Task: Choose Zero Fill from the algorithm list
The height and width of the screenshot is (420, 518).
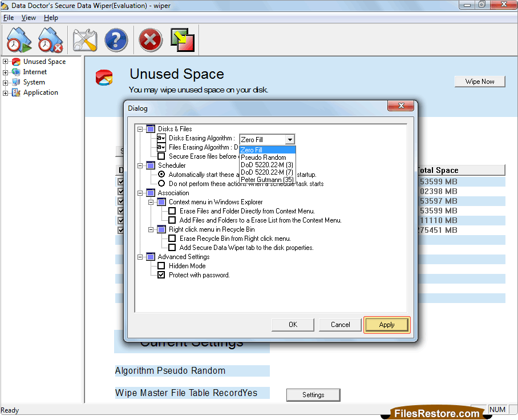Action: pos(267,150)
